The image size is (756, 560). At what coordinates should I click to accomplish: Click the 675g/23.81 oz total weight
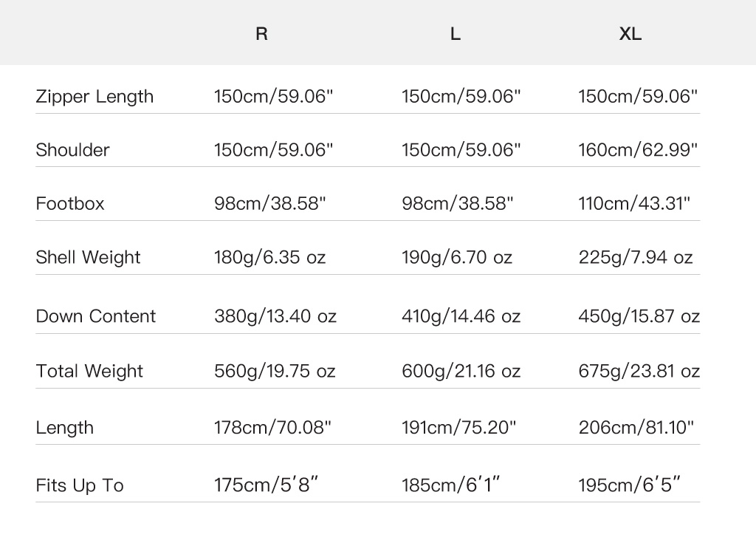(x=639, y=371)
